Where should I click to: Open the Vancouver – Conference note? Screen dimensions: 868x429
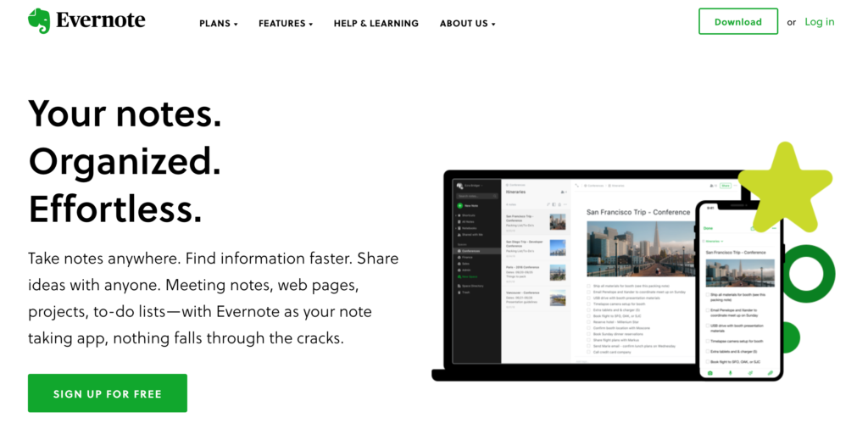(536, 298)
